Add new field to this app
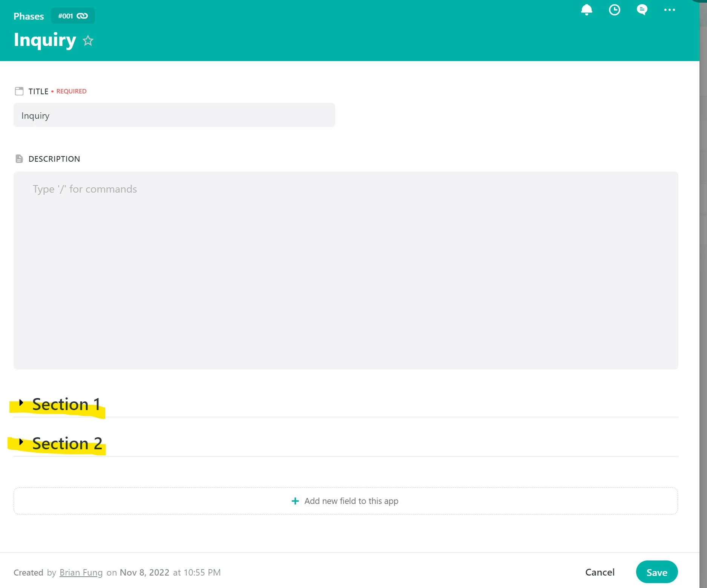 [x=346, y=501]
